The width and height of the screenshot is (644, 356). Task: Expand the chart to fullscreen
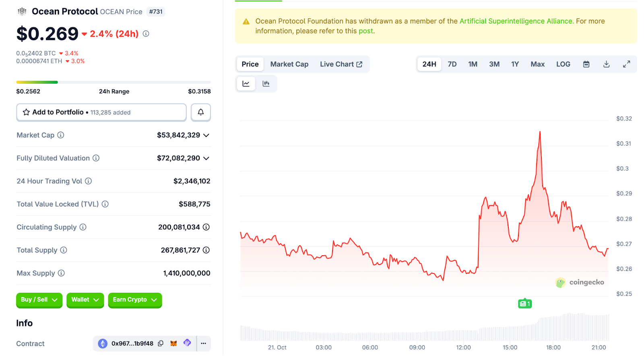tap(626, 64)
